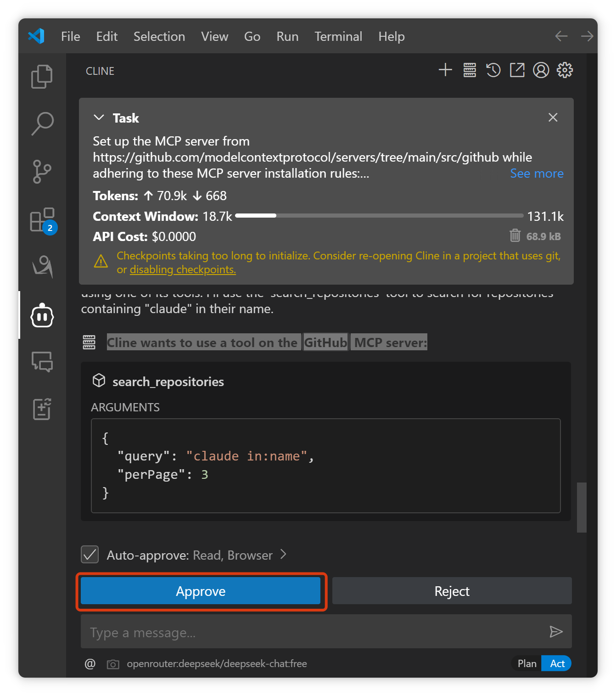
Task: Start a new Cline task with plus icon
Action: 445,70
